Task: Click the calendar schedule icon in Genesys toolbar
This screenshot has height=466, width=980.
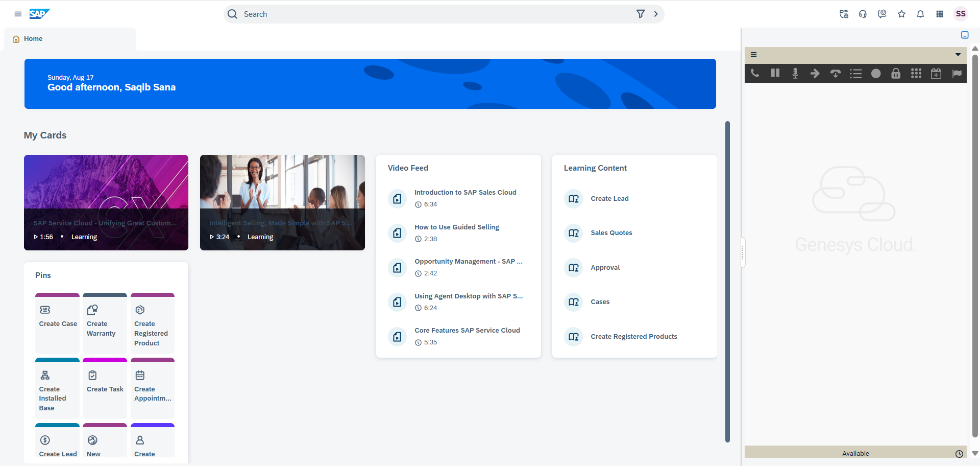Action: pyautogui.click(x=936, y=74)
